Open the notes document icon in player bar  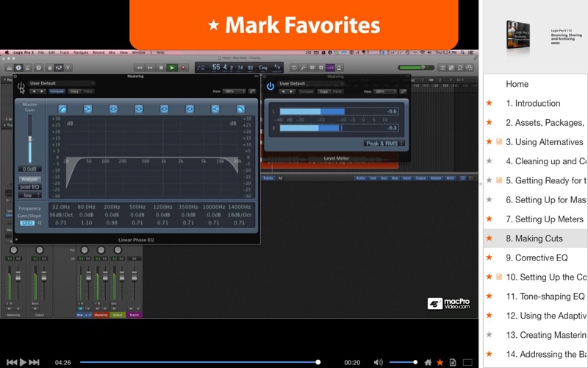[x=453, y=362]
